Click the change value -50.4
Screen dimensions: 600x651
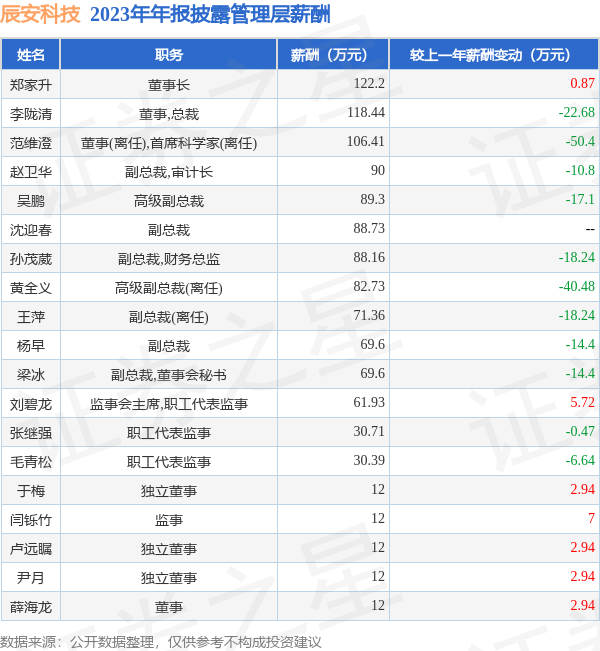click(x=580, y=141)
